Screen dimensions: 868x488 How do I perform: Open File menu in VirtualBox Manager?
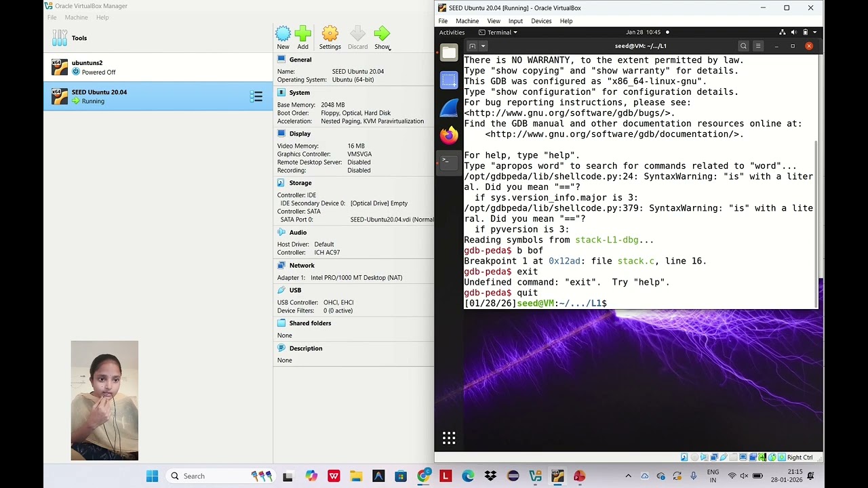(x=52, y=17)
